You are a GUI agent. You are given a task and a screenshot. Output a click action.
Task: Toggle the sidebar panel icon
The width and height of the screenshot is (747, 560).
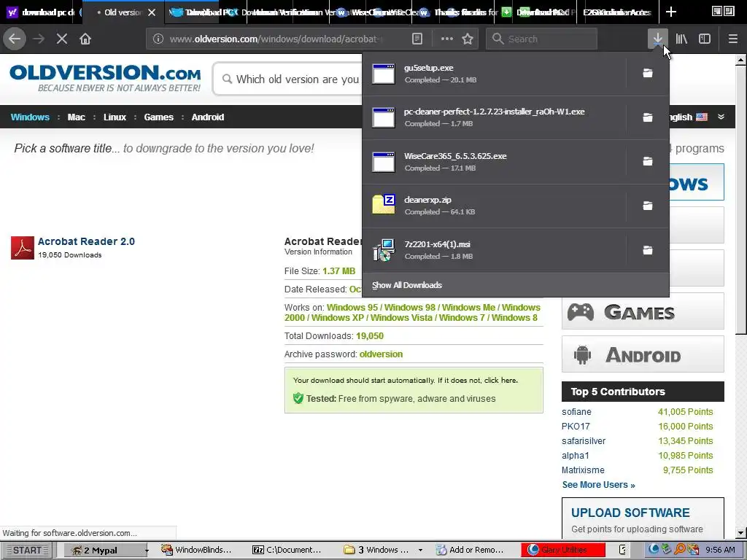coord(705,39)
